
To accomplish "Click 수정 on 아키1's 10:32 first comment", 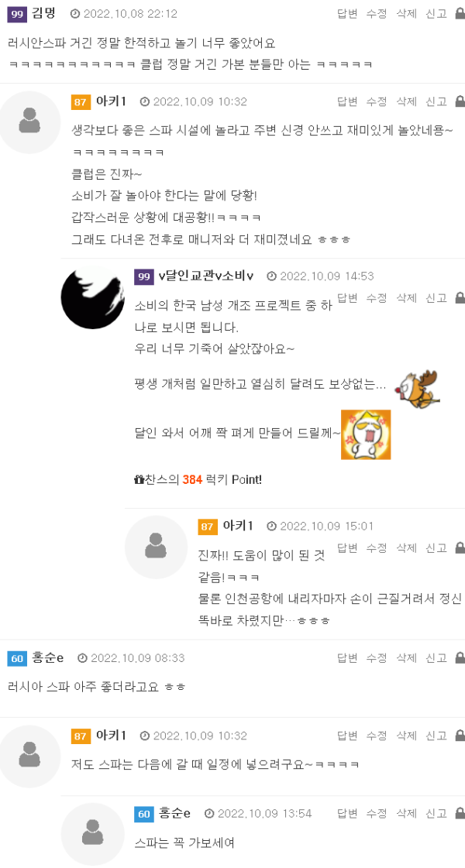I will point(377,101).
